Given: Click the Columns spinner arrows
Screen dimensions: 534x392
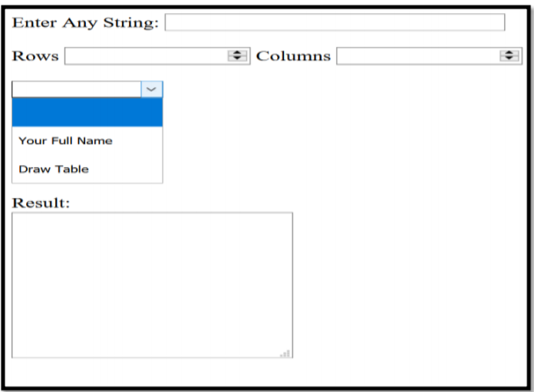Looking at the screenshot, I should click(x=509, y=55).
